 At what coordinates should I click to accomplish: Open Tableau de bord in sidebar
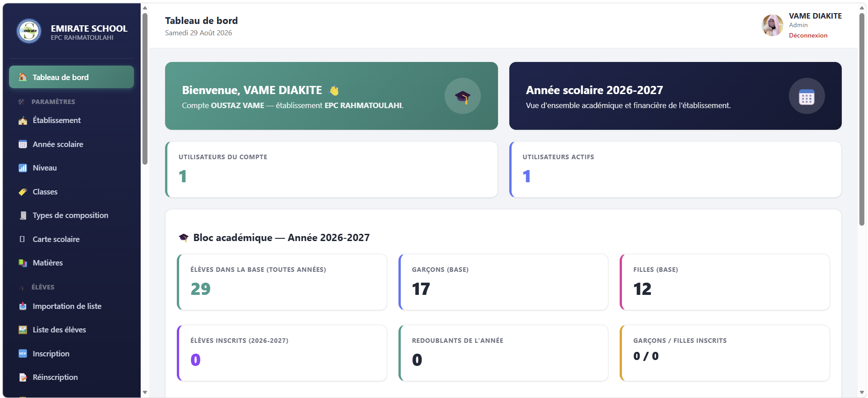tap(71, 77)
